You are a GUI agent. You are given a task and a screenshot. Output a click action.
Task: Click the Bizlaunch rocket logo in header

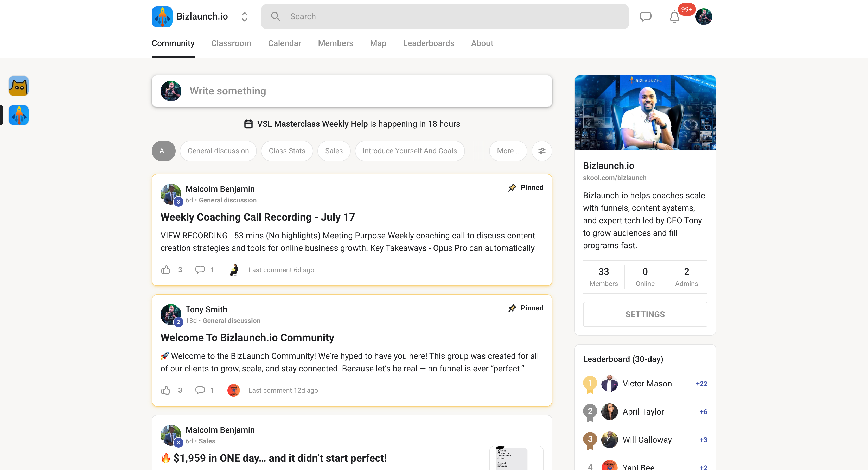[x=162, y=16]
